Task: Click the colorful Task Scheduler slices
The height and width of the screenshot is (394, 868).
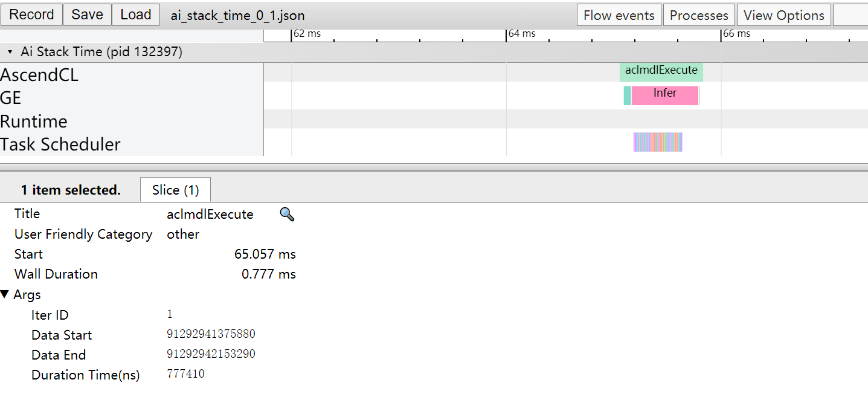Action: coord(658,142)
